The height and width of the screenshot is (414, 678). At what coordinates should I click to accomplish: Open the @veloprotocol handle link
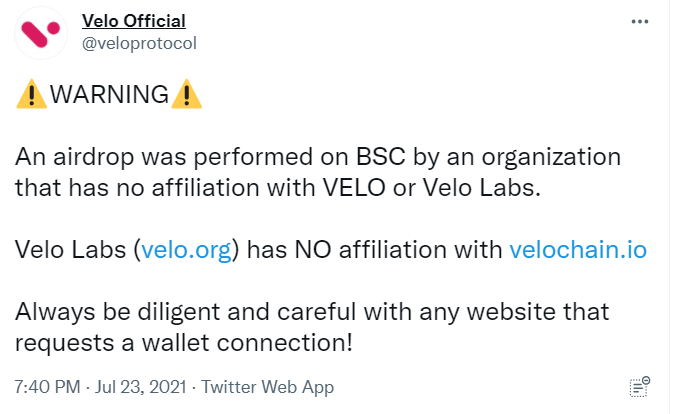(139, 43)
